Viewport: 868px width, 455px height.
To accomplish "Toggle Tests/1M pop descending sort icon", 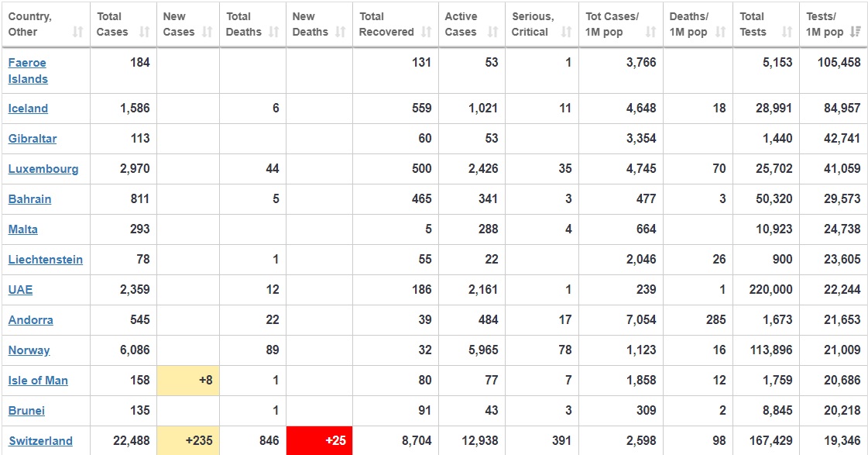I will point(856,32).
